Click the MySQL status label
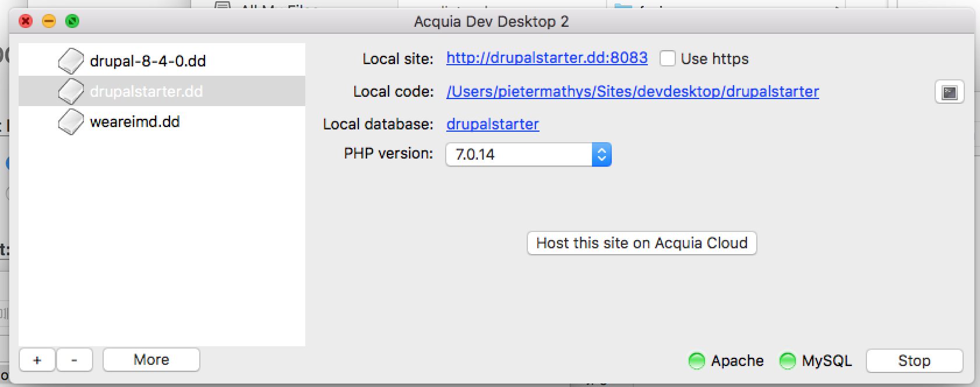The width and height of the screenshot is (980, 387). [827, 361]
